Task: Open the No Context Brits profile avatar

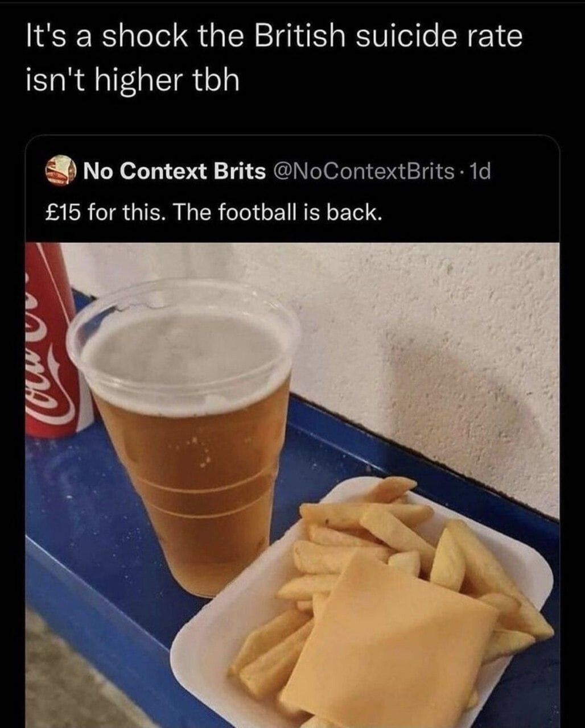Action: click(x=60, y=170)
